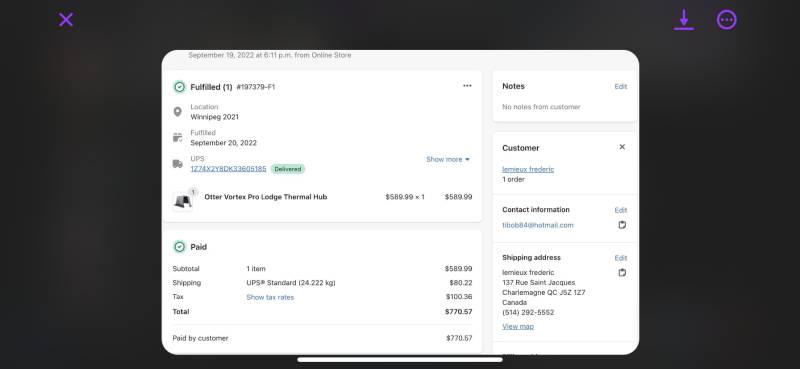
Task: Edit Contact information
Action: (x=620, y=210)
